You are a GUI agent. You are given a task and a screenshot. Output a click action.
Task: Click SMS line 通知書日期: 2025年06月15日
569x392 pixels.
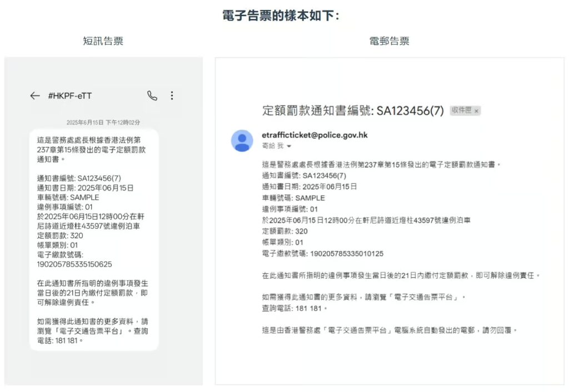tap(85, 188)
